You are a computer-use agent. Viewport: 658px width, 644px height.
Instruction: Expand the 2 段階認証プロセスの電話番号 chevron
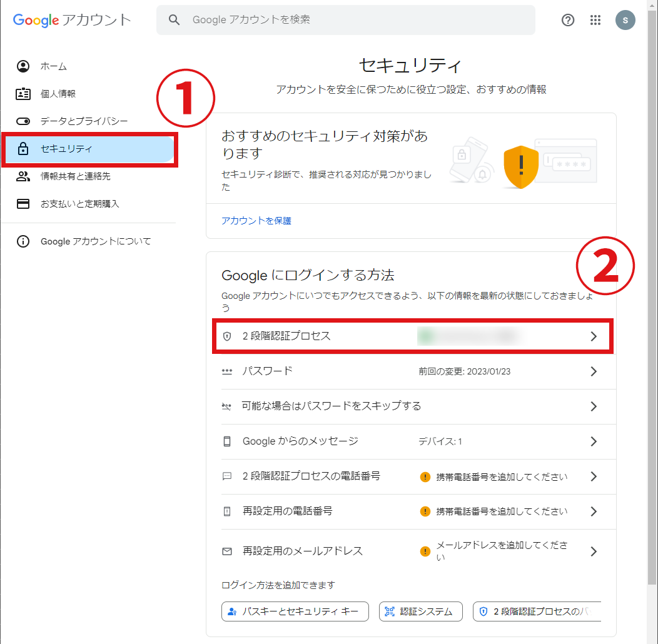tap(594, 476)
